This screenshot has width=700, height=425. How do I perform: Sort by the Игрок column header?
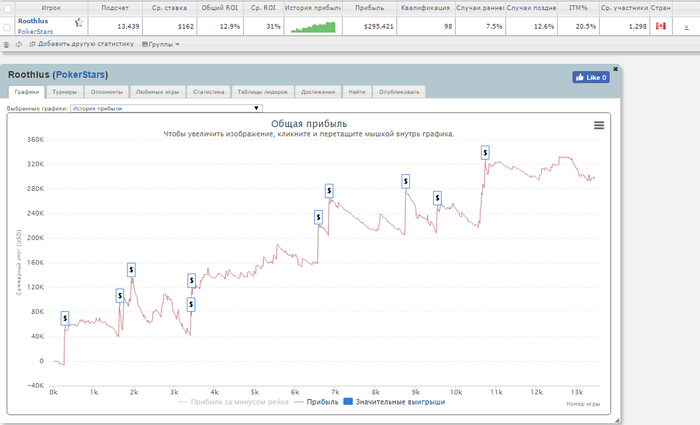point(51,8)
